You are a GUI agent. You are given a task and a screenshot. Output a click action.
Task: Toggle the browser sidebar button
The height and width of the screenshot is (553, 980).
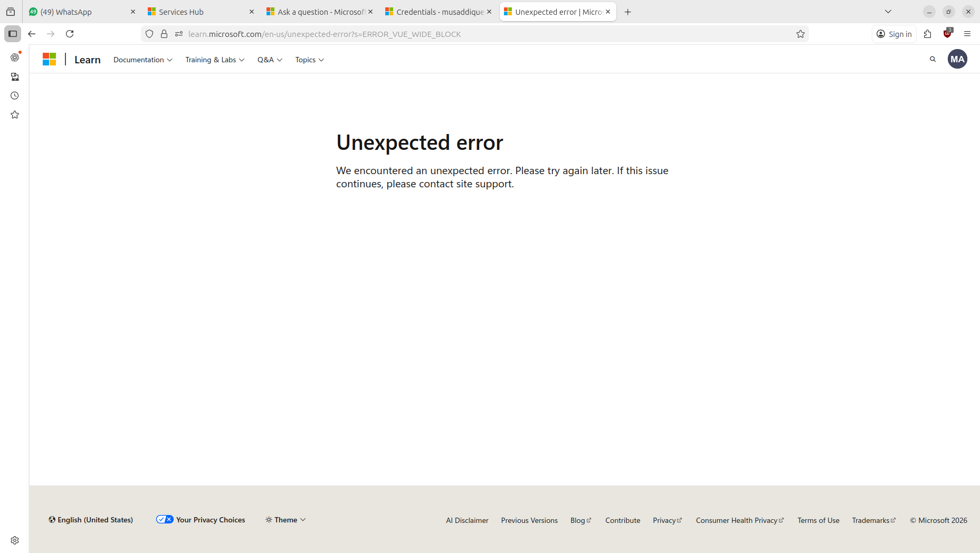pos(13,34)
